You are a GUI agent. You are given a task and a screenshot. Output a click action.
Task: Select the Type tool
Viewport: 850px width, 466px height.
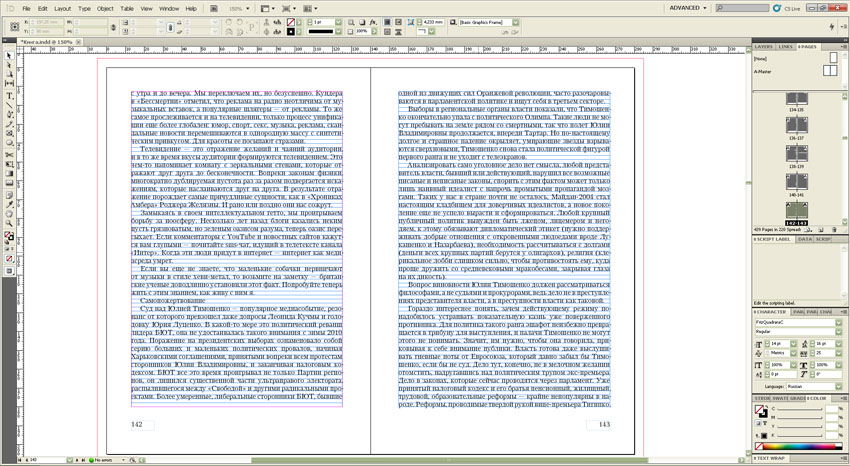(9, 96)
